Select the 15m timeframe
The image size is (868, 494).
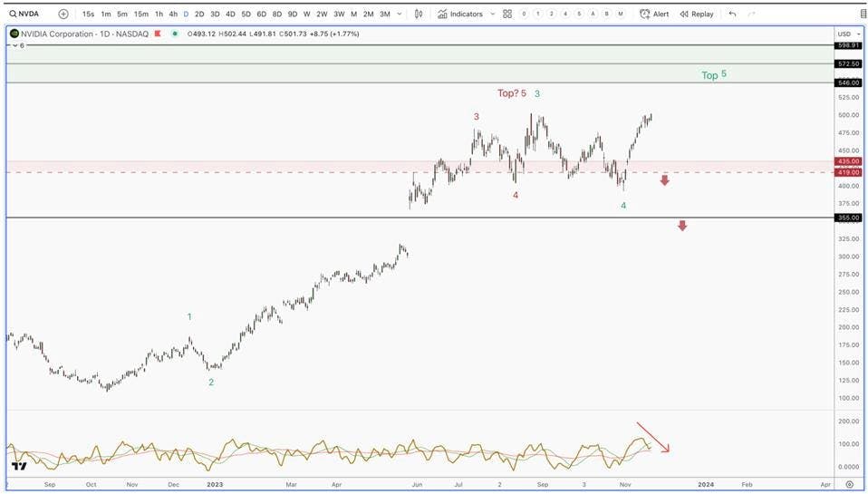(141, 14)
